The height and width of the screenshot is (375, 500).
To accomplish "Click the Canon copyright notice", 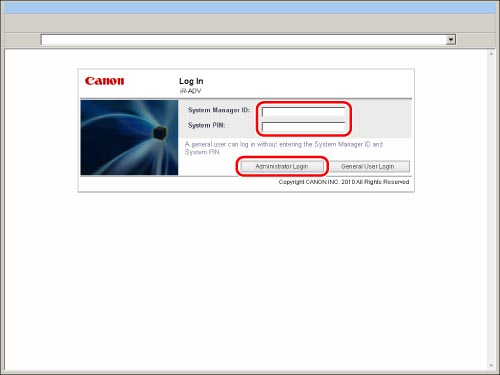I will click(x=344, y=182).
